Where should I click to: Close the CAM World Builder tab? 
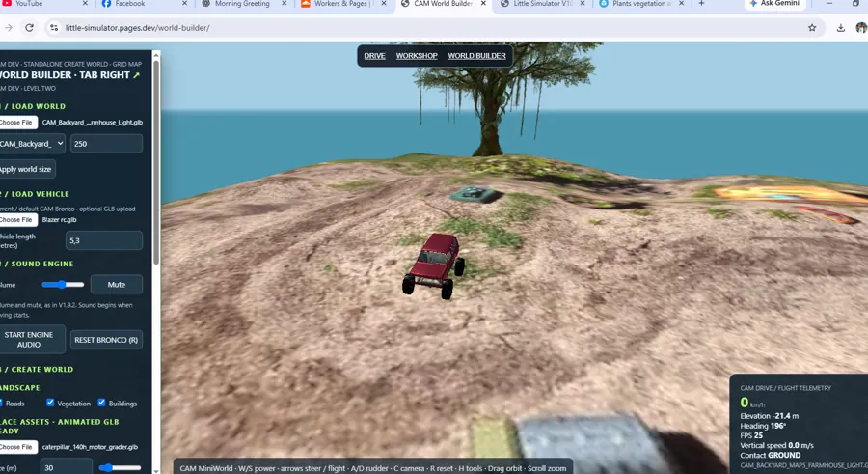point(483,3)
